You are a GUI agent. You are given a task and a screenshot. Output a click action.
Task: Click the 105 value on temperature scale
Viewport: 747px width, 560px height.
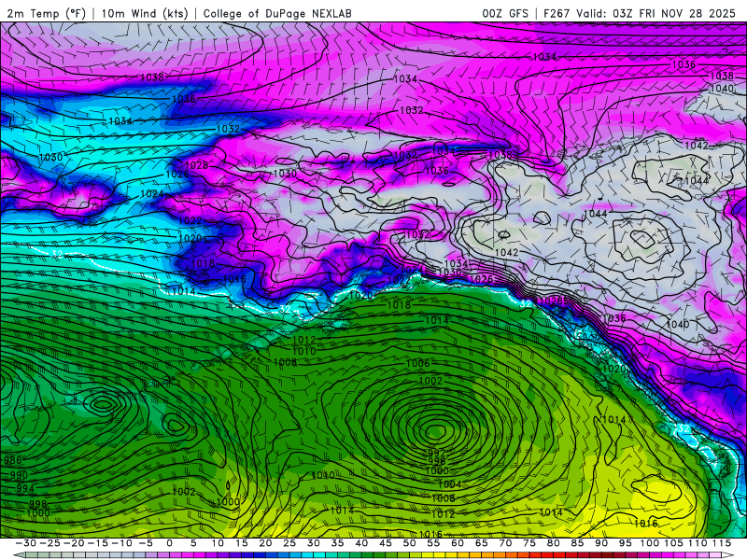673,543
